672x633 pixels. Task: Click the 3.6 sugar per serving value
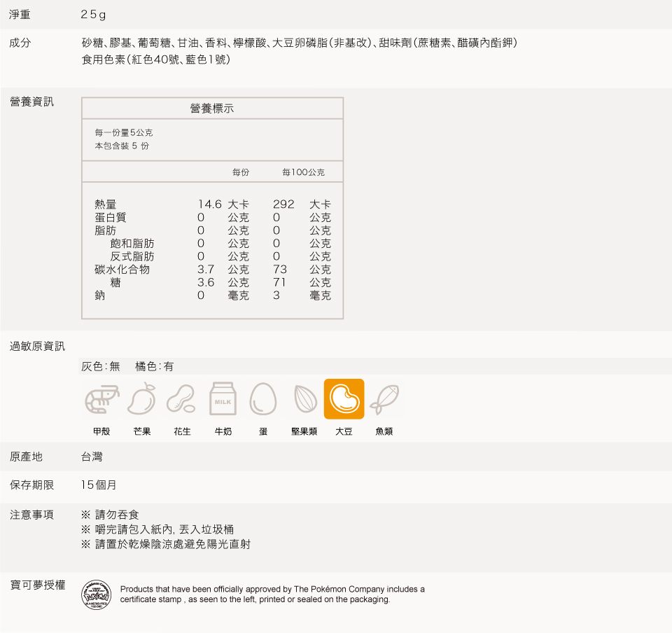tap(206, 282)
